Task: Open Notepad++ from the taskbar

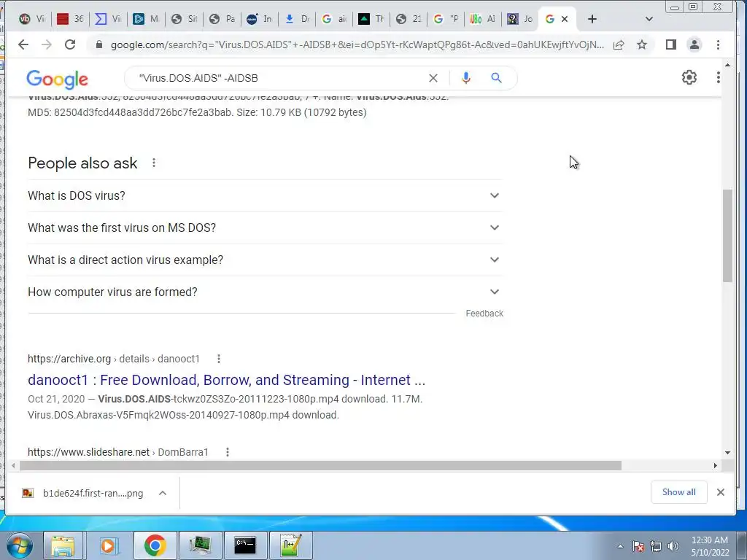Action: [290, 545]
